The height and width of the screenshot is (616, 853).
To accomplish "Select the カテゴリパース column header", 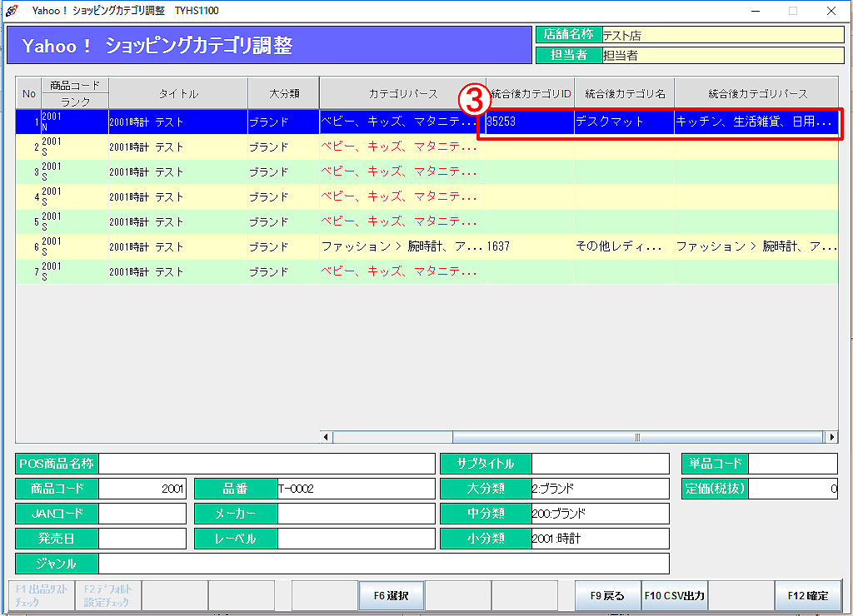I will (x=402, y=94).
